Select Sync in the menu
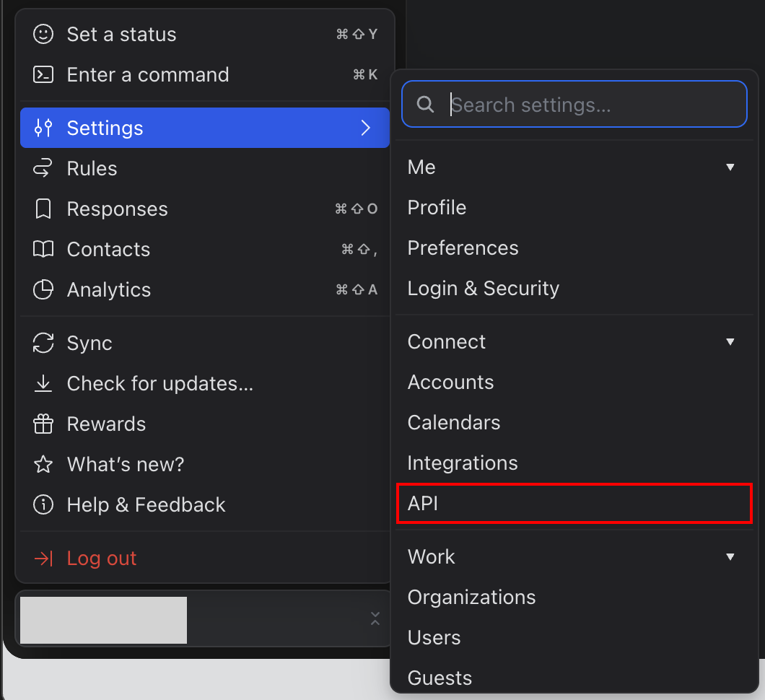Image resolution: width=765 pixels, height=700 pixels. 205,343
